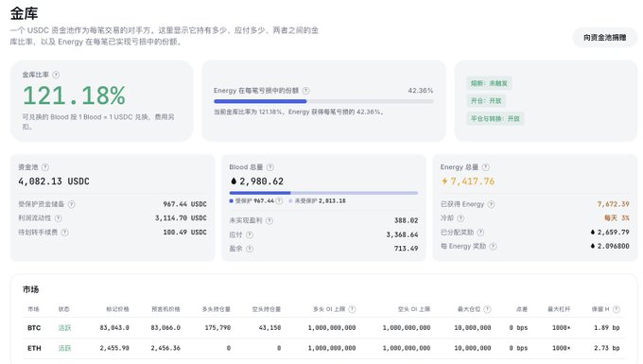Screen dimensions: 643x364
Task: Click BTC oracle price 83,066.0
Action: point(165,327)
